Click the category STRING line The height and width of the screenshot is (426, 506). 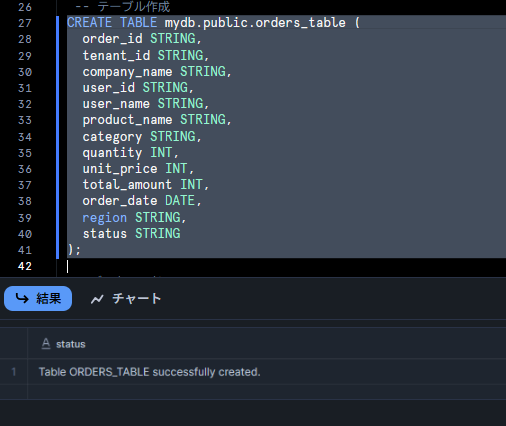[142, 136]
